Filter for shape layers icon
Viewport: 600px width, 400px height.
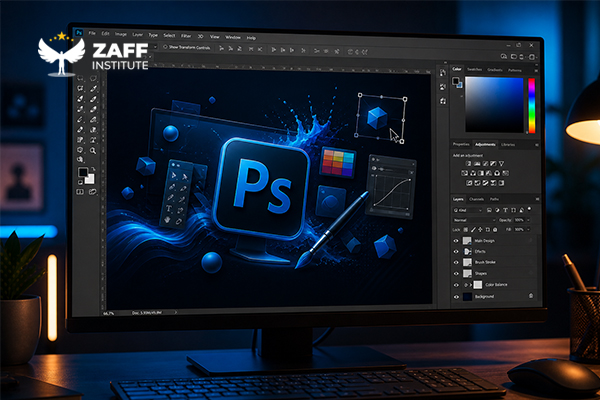click(x=514, y=210)
